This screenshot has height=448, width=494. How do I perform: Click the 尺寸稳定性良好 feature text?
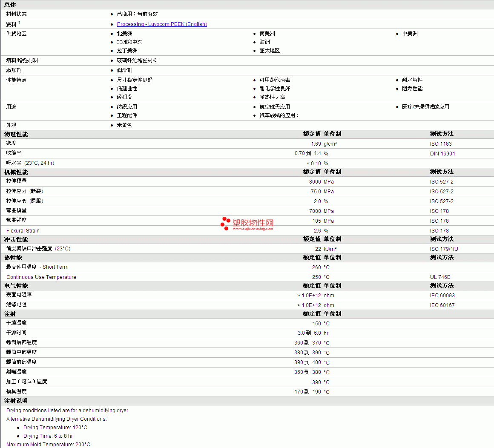point(135,80)
